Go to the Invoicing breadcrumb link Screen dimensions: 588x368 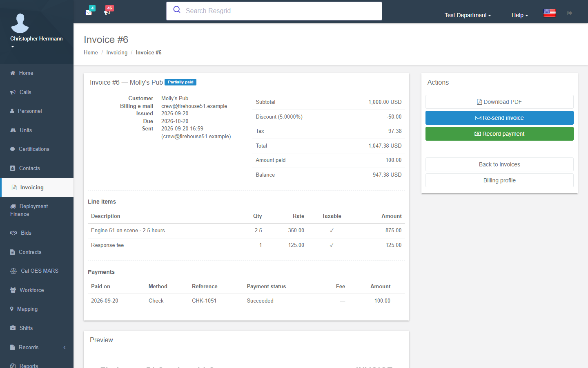coord(117,53)
